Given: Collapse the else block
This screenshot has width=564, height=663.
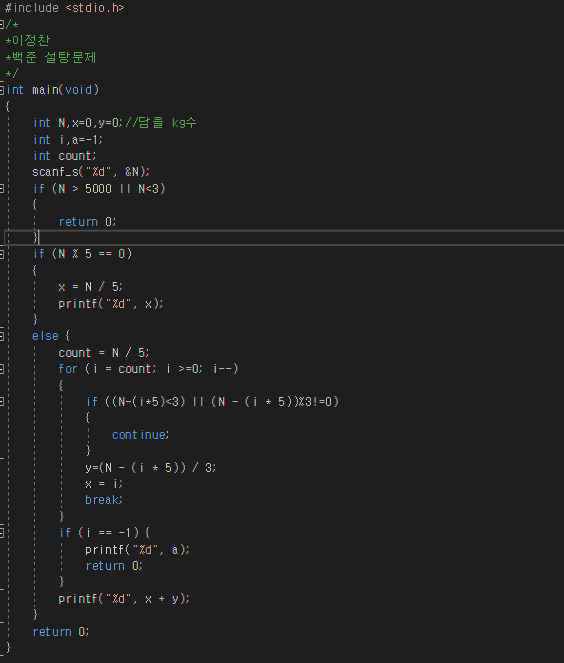Looking at the screenshot, I should (2, 336).
